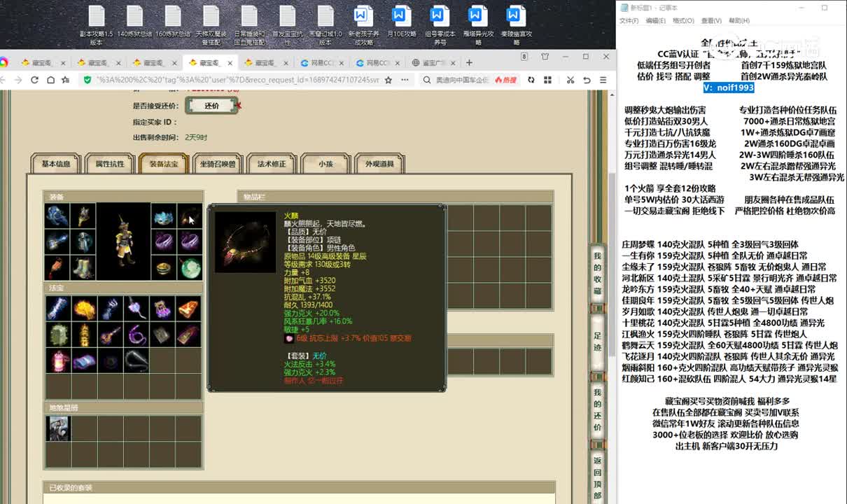Open Notepad 格式(O) menu
This screenshot has width=847, height=504.
coord(683,21)
